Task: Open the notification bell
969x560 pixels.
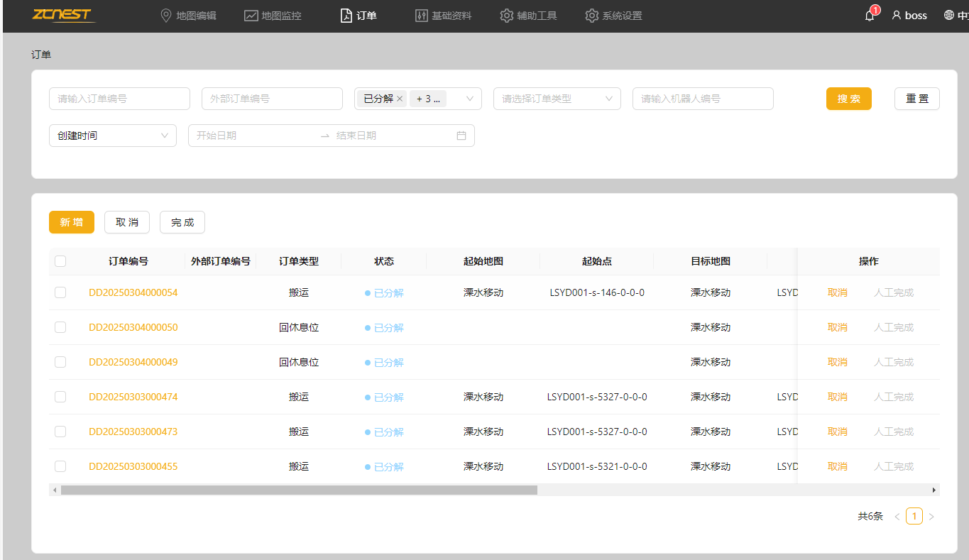Action: (x=870, y=16)
